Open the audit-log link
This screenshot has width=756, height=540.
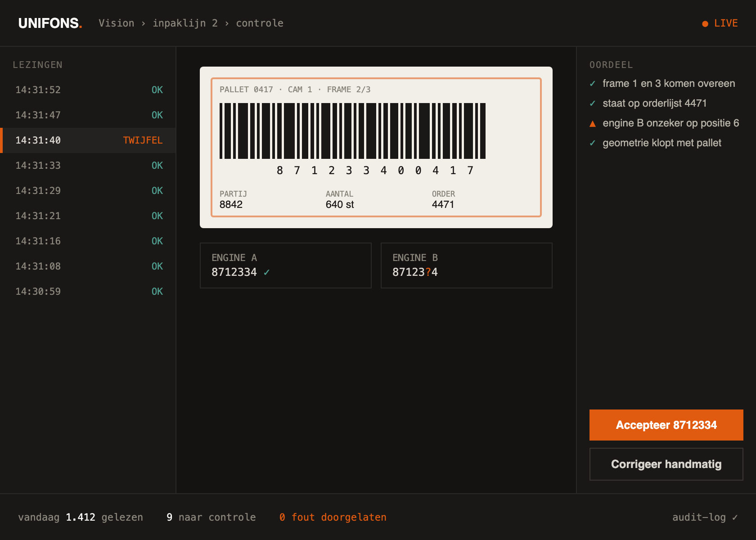pyautogui.click(x=705, y=517)
